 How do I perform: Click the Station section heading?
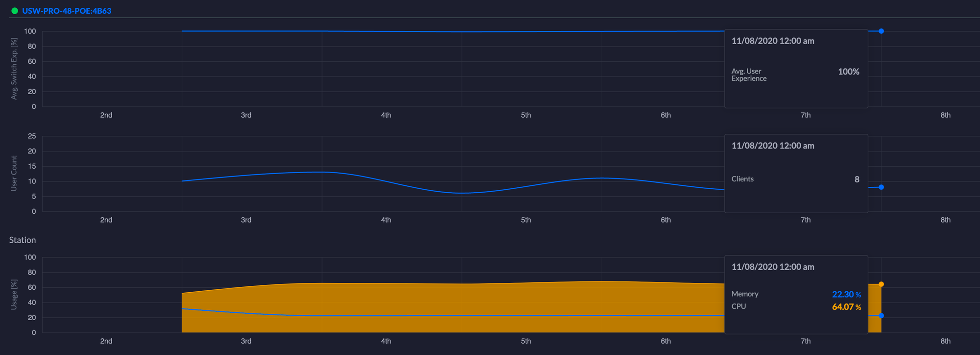[23, 240]
